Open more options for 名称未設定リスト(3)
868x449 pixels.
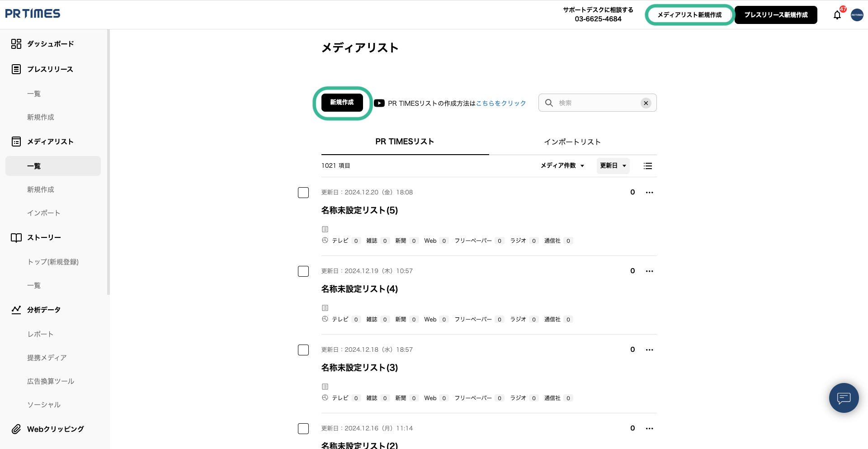click(x=650, y=350)
